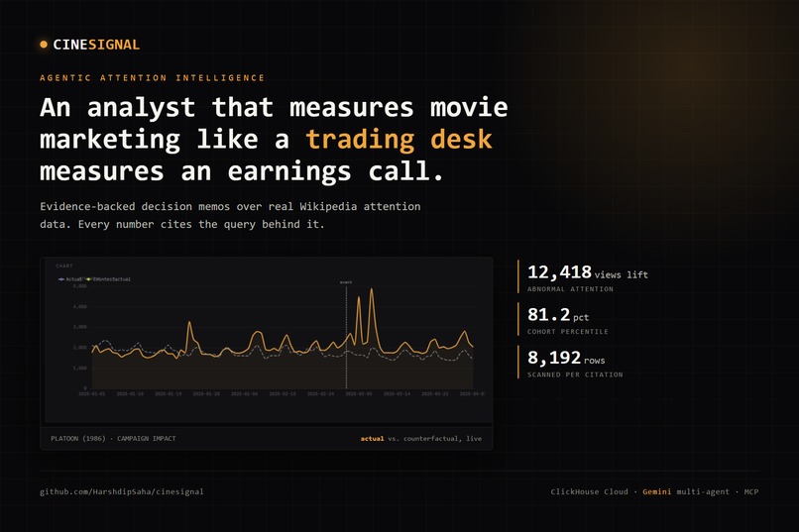Toggle the Counterfactual series legend entry

(x=109, y=279)
